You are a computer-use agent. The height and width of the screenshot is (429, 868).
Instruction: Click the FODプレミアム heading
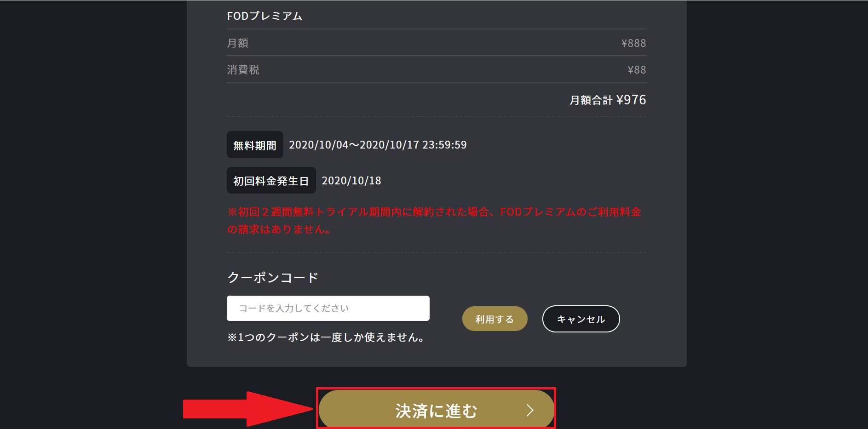pyautogui.click(x=264, y=16)
